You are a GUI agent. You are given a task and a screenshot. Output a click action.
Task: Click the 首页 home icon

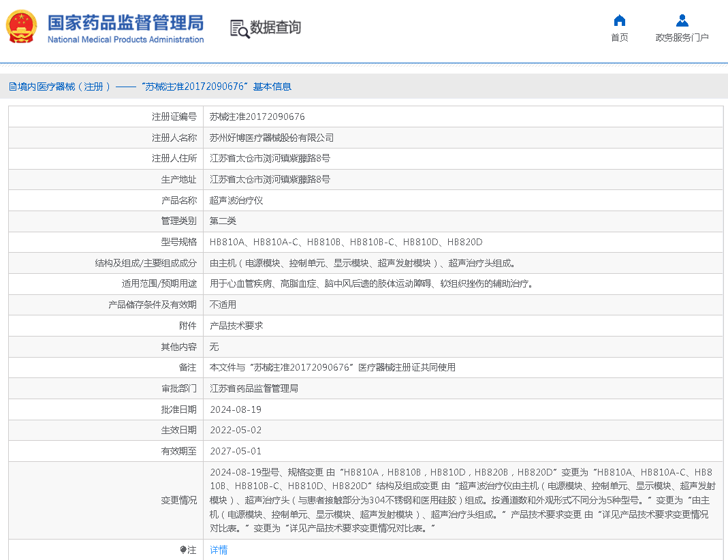619,20
